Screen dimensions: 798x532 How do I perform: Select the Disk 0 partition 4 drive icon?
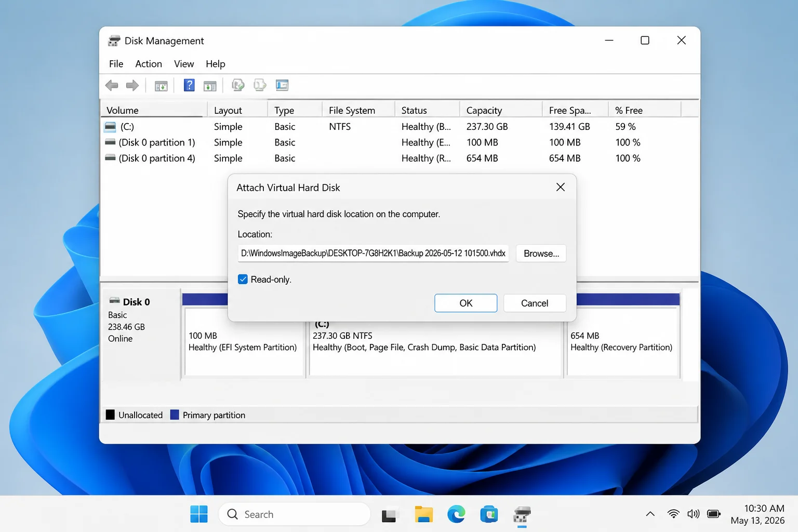(110, 157)
